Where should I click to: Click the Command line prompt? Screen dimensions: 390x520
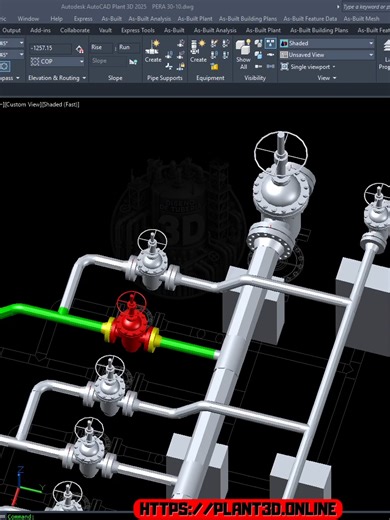(20, 517)
